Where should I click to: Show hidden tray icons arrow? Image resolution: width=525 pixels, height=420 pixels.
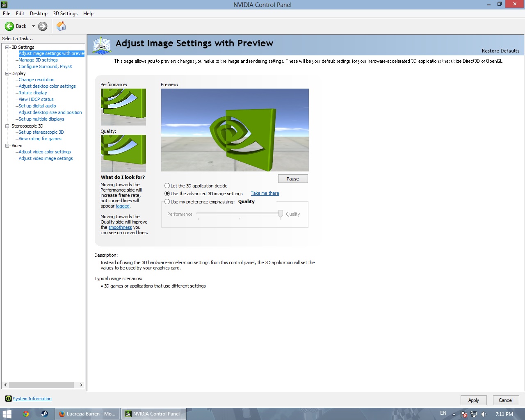(x=454, y=414)
